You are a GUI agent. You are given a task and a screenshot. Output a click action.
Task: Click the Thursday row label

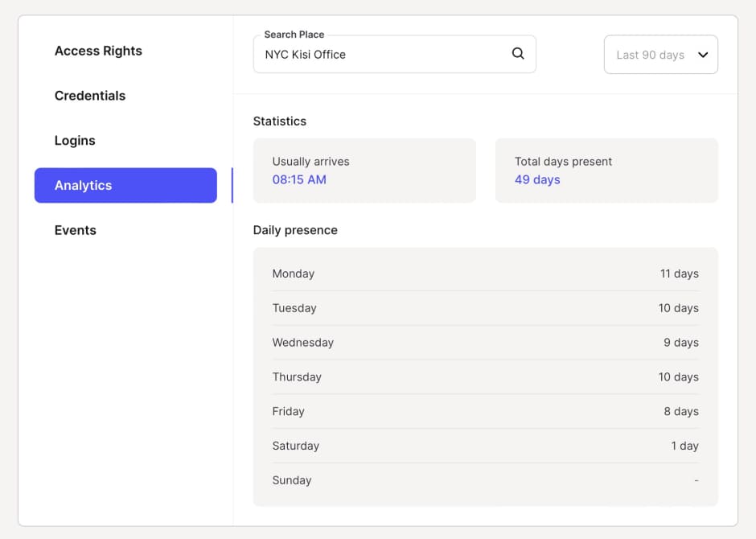tap(297, 377)
